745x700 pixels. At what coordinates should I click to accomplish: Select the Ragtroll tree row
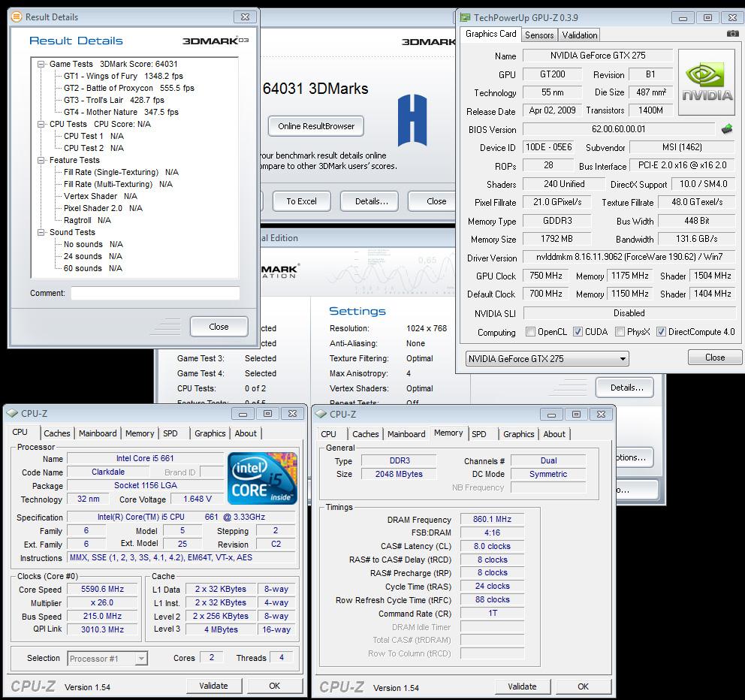pos(87,221)
